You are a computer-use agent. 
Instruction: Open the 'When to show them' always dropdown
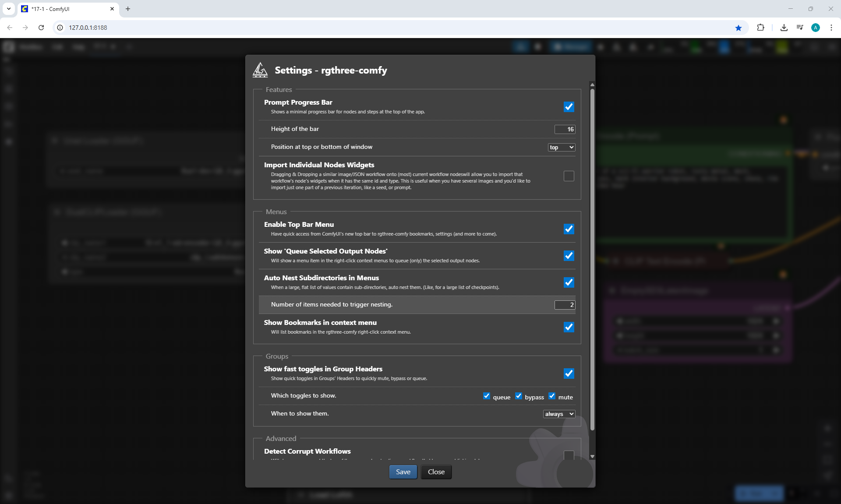click(559, 414)
